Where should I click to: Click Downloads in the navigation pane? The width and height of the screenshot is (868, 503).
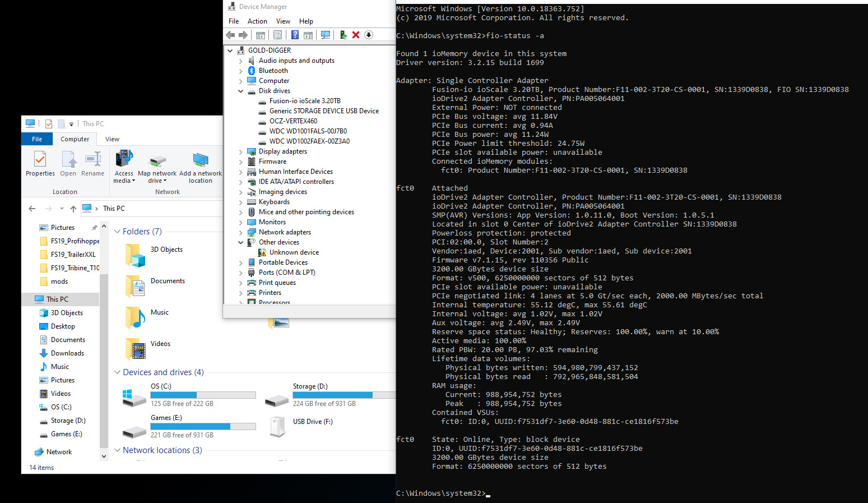tap(67, 353)
